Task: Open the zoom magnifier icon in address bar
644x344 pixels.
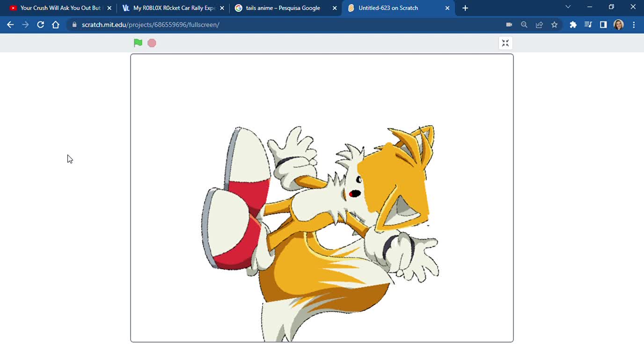Action: click(524, 25)
